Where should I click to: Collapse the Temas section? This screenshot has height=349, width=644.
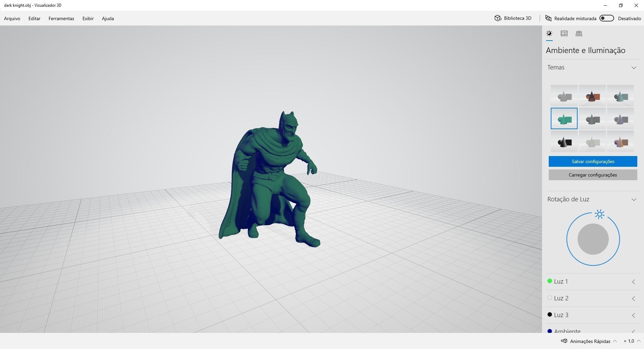[634, 67]
